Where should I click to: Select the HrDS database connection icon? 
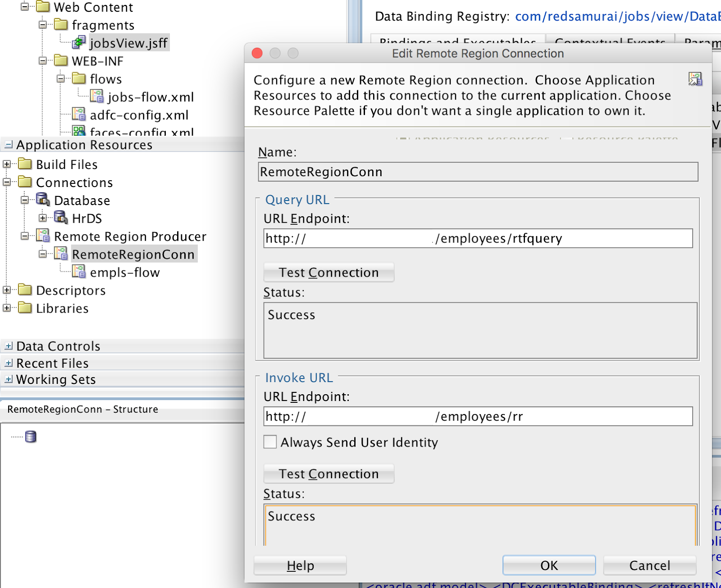click(x=60, y=218)
